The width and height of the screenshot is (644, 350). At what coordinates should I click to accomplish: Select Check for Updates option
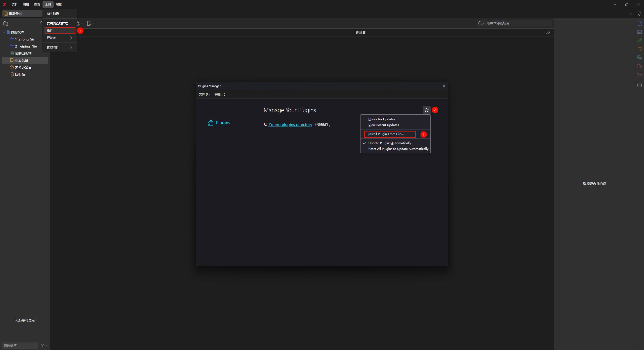[x=381, y=119]
